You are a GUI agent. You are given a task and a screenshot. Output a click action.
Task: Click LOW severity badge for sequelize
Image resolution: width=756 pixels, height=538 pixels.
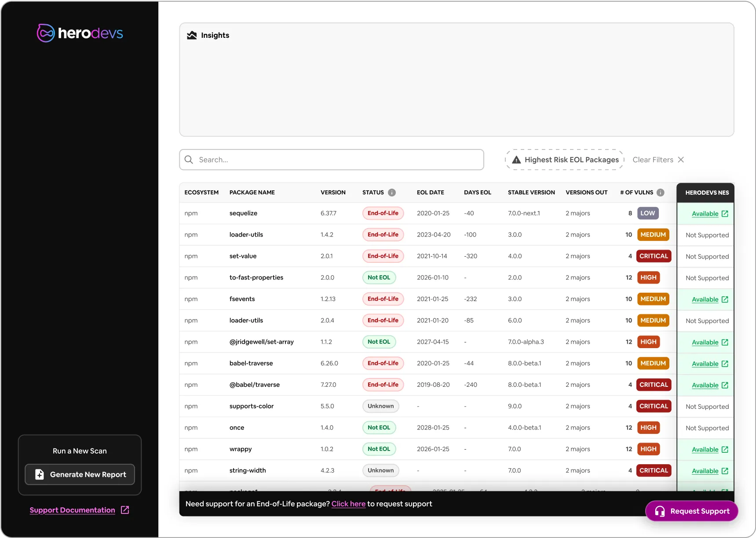click(x=647, y=213)
